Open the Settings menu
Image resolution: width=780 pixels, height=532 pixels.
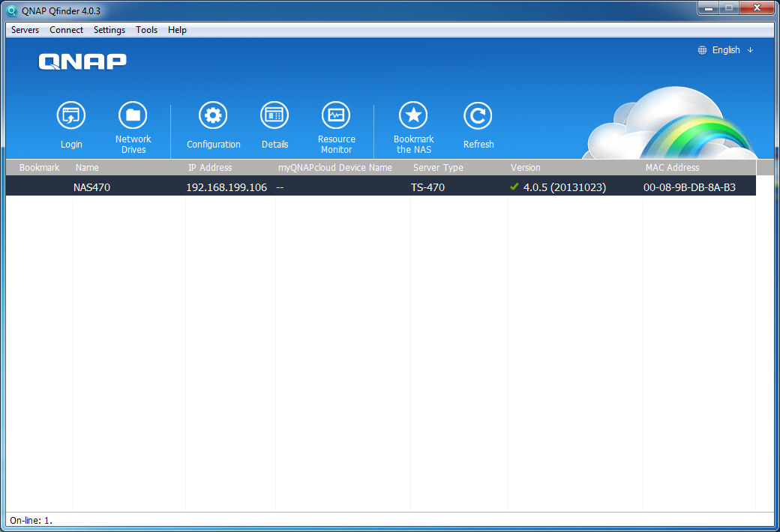pos(109,30)
